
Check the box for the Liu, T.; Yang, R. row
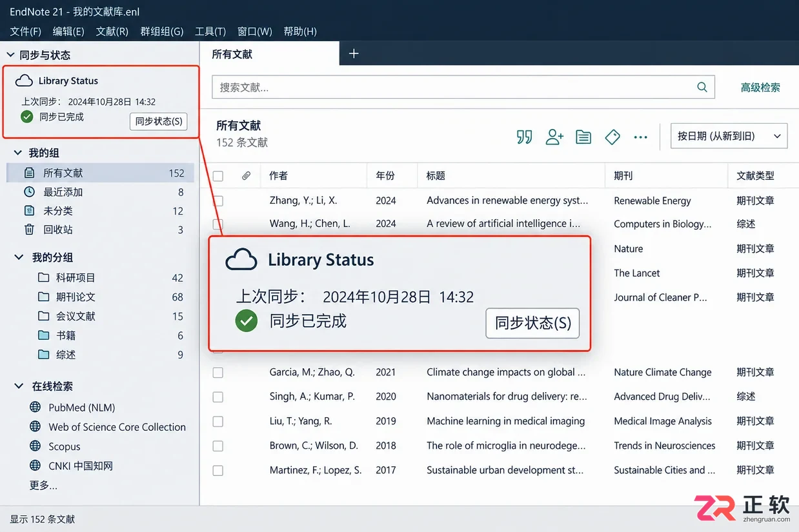pos(218,422)
